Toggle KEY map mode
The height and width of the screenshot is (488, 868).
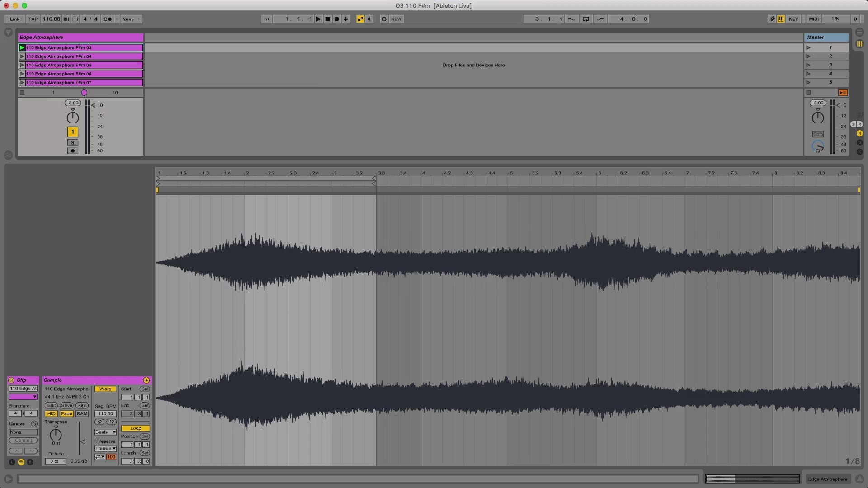793,19
